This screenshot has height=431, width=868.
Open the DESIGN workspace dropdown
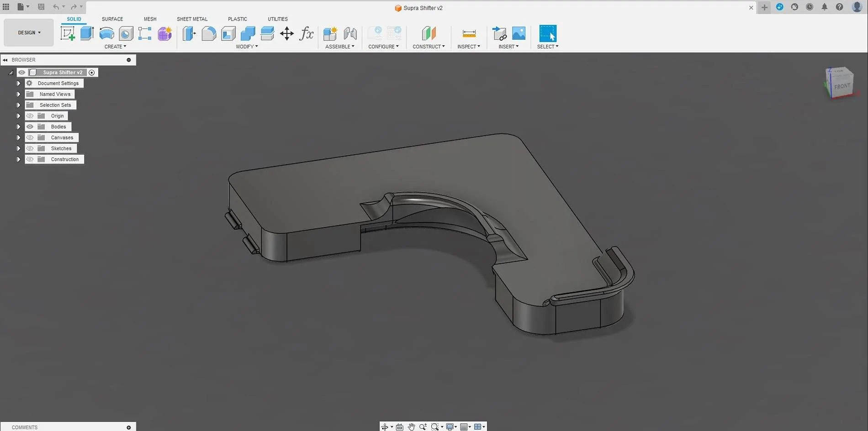29,33
